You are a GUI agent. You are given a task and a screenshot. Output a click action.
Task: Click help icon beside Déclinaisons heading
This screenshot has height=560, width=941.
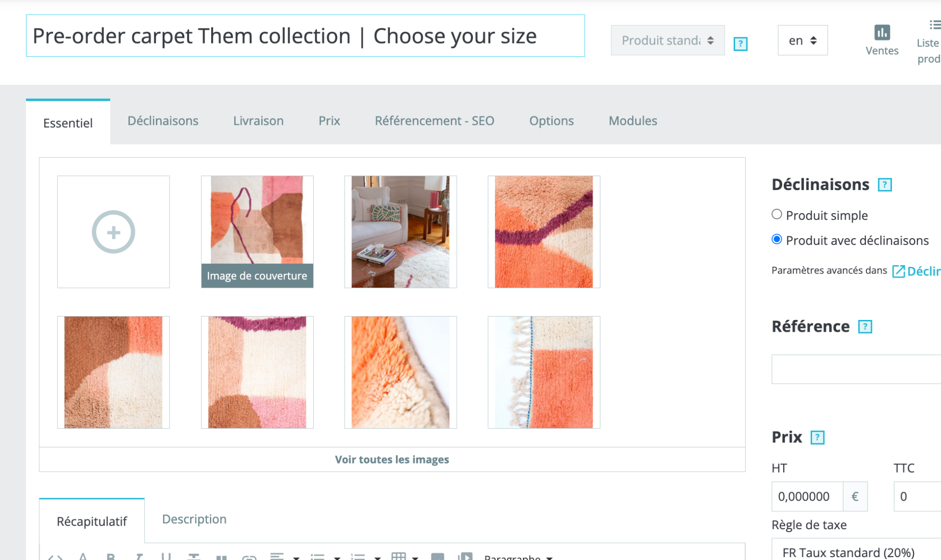[x=884, y=185]
